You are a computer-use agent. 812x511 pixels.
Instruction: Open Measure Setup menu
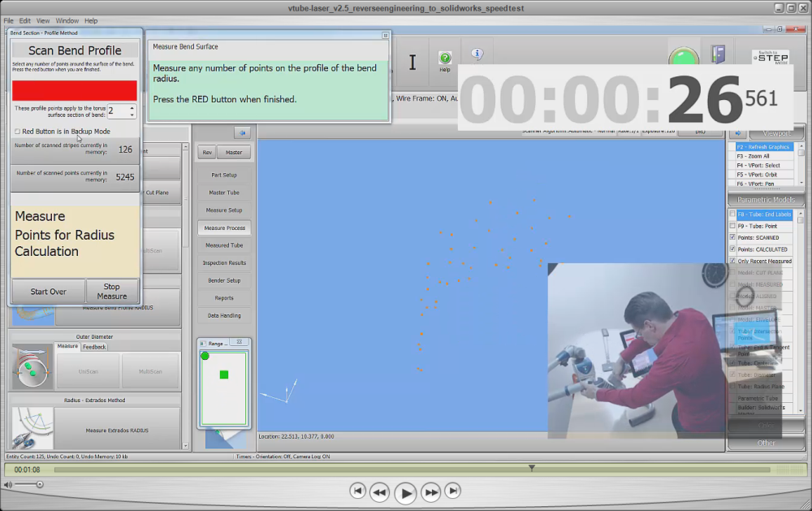[x=224, y=210]
